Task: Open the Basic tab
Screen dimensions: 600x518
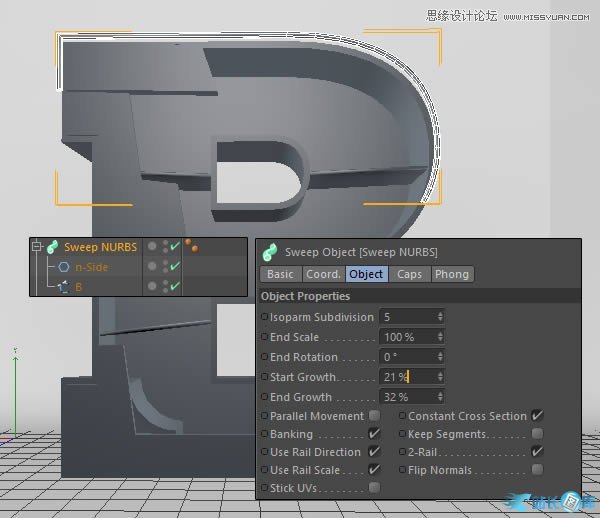Action: tap(280, 274)
